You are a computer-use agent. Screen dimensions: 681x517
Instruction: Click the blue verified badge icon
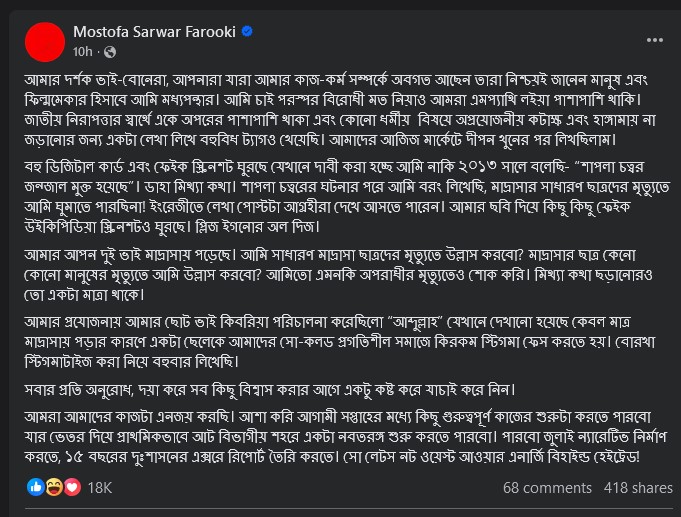click(x=247, y=31)
